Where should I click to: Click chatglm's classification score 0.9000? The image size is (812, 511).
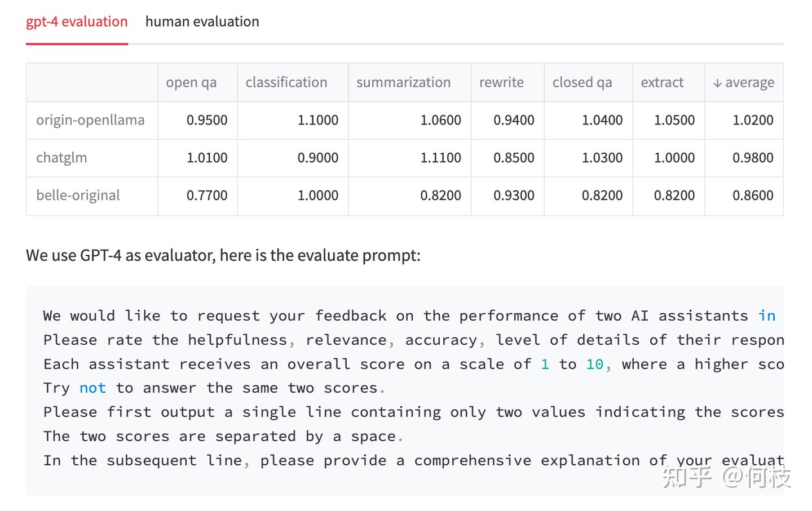pos(317,158)
